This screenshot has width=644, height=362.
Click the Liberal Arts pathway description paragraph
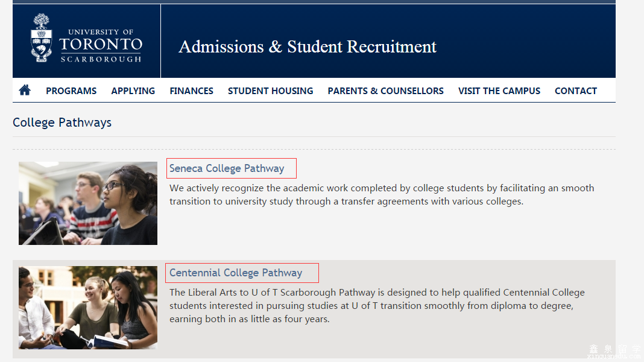pos(377,306)
